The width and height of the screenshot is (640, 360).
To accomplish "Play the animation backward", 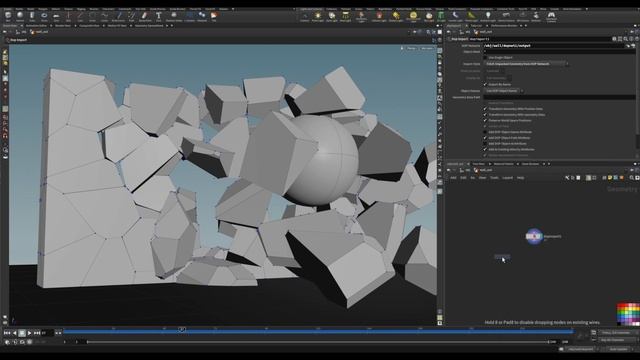I will tap(15, 333).
